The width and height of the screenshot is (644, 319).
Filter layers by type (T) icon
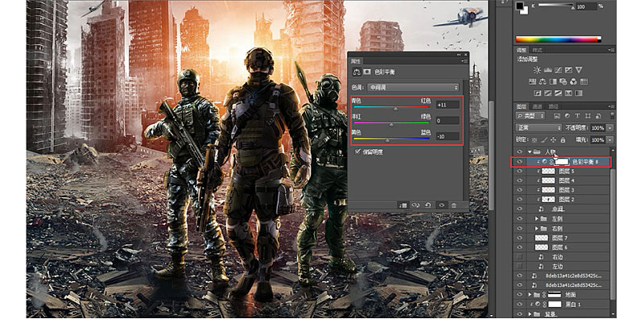577,116
